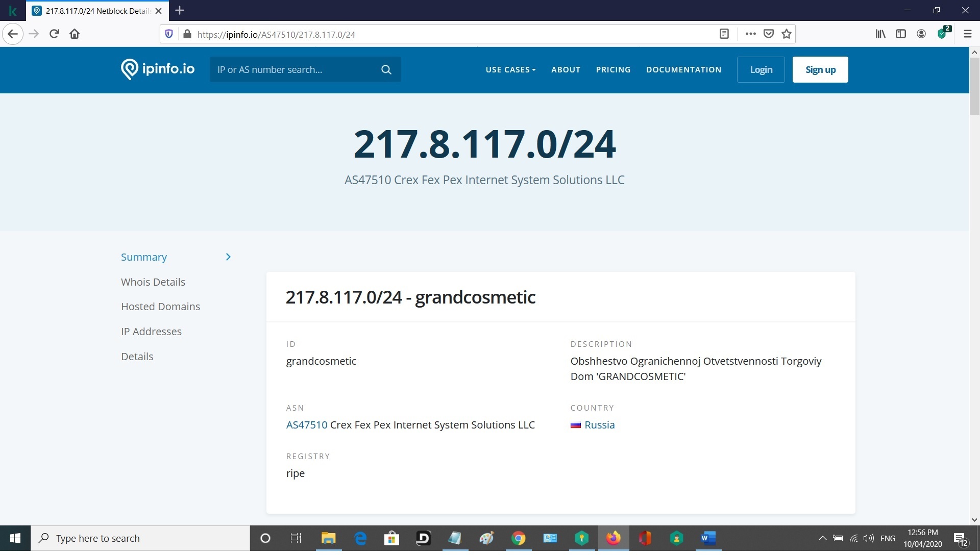The image size is (980, 555).
Task: Open Task View on taskbar
Action: 296,538
